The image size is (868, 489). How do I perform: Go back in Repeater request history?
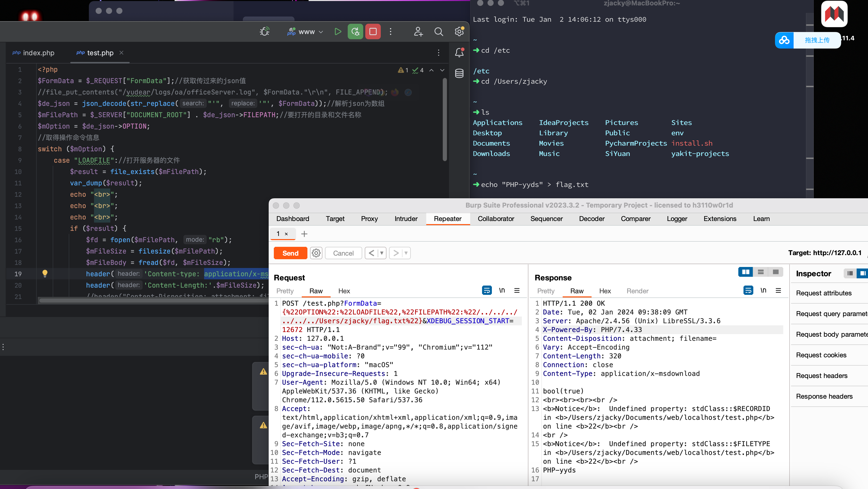coord(371,253)
